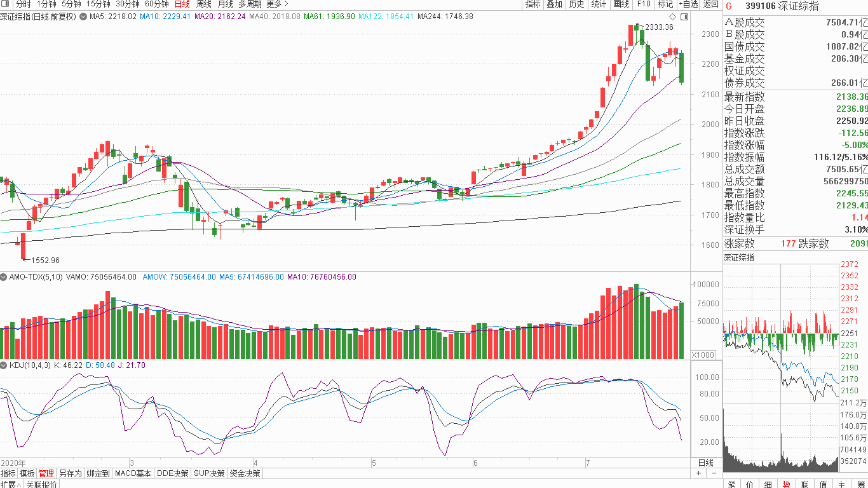
Task: Click the 1552.96 low price marker
Action: [x=45, y=260]
